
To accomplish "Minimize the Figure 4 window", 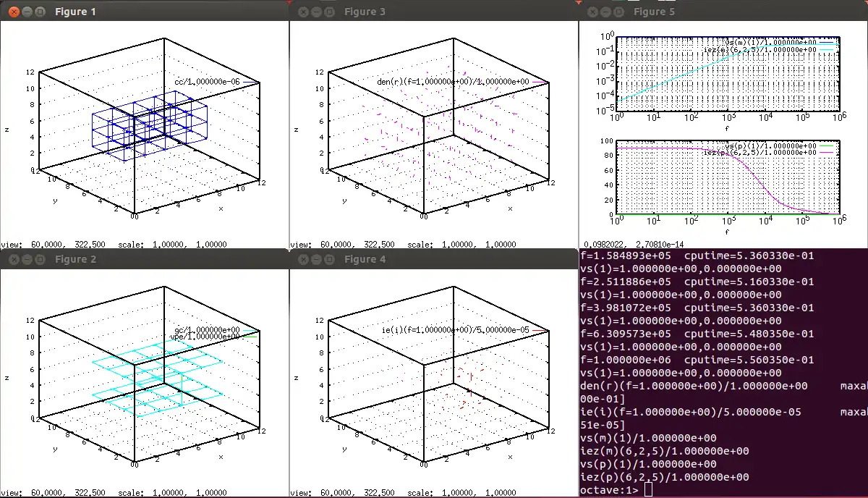I will (x=316, y=259).
